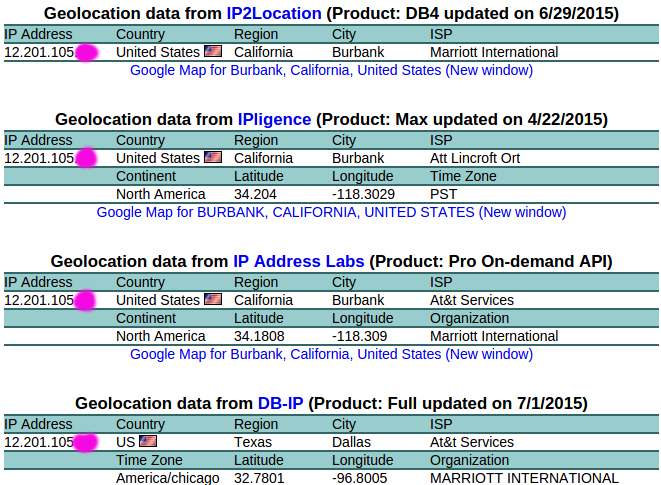The width and height of the screenshot is (661, 485).
Task: Click Burbank city in IP2Location row
Action: point(358,52)
